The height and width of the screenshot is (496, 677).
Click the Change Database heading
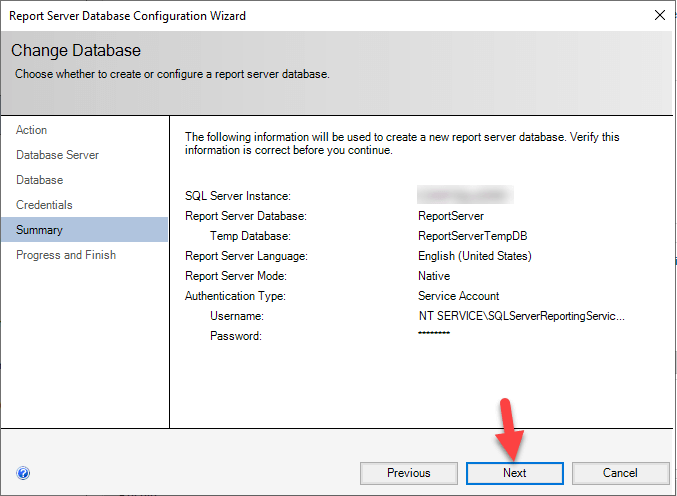(76, 50)
